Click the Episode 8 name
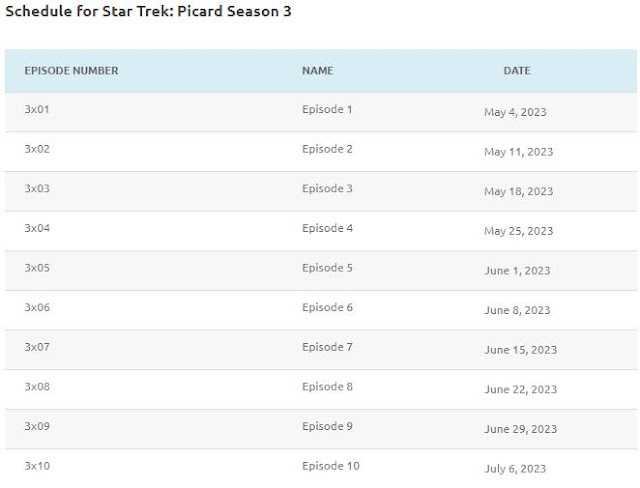The image size is (640, 488). [327, 386]
